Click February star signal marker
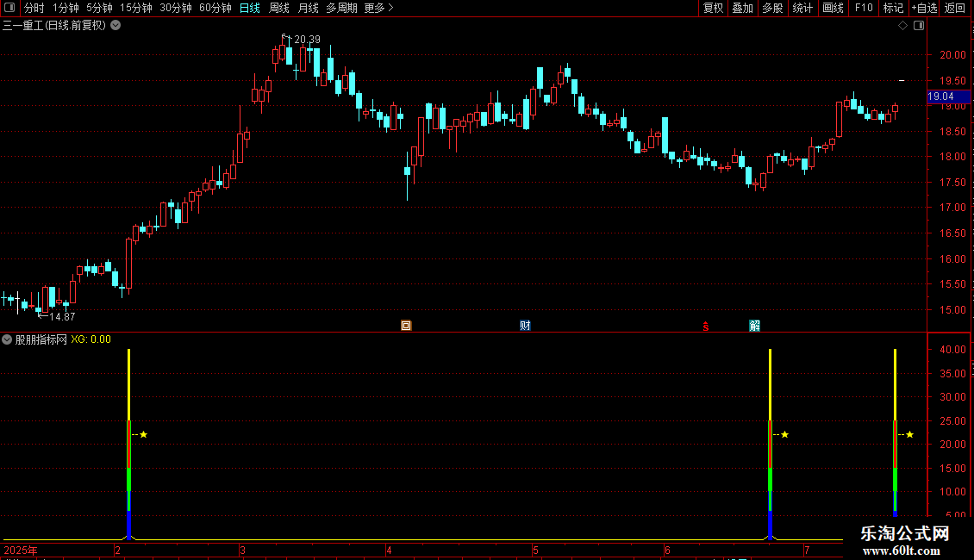 click(x=143, y=434)
